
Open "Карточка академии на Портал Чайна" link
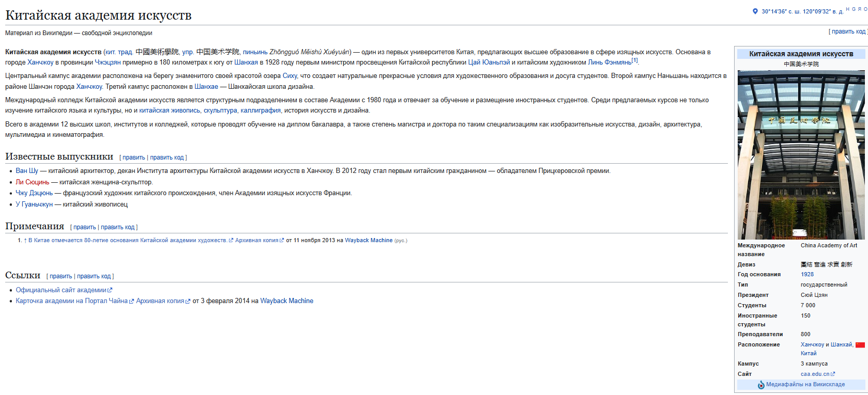[x=71, y=301]
